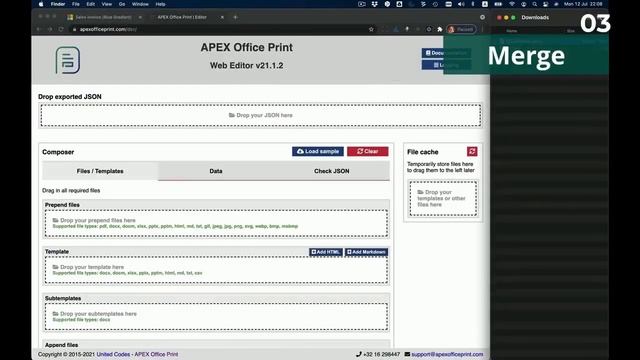Open the support@apexofficeprint.com email link
The width and height of the screenshot is (640, 360).
coord(447,354)
